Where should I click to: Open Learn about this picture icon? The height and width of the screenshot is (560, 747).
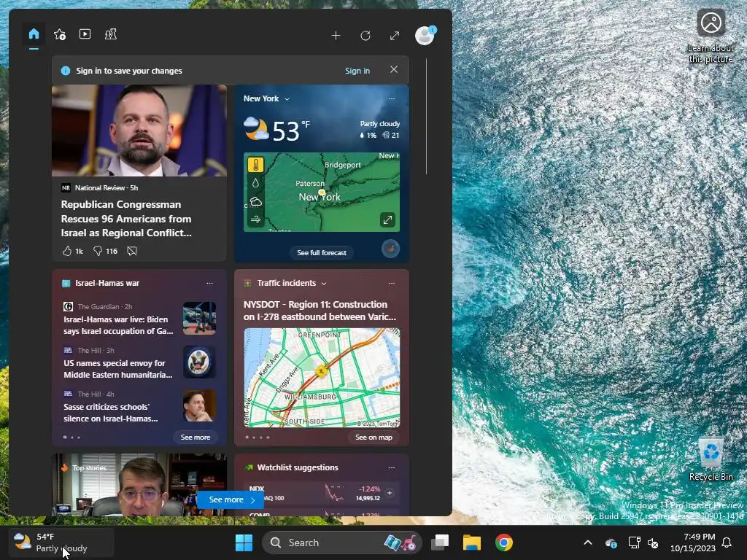tap(711, 36)
